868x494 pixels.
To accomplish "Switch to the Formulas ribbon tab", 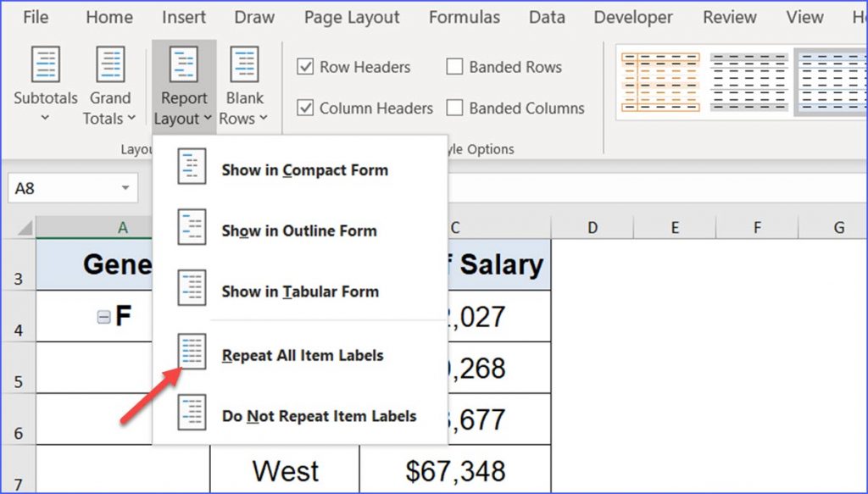I will pyautogui.click(x=464, y=16).
